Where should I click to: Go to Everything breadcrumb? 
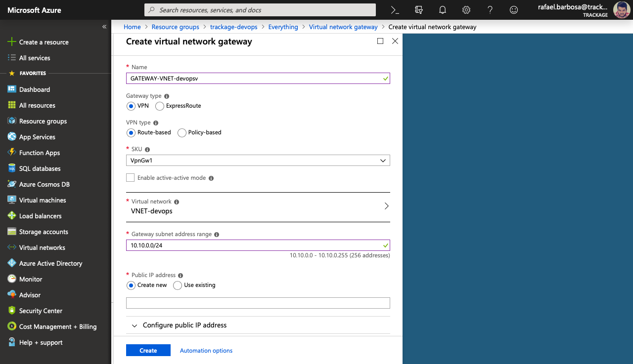point(283,27)
